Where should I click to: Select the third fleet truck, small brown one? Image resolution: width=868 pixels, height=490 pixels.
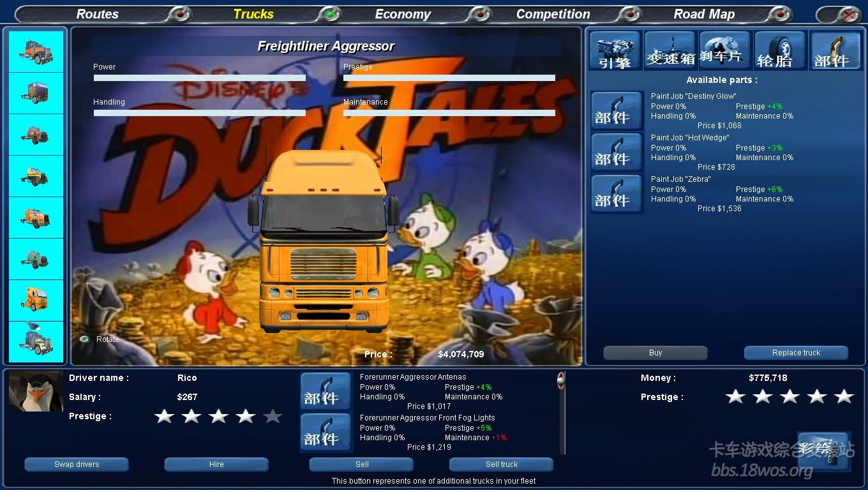[36, 135]
